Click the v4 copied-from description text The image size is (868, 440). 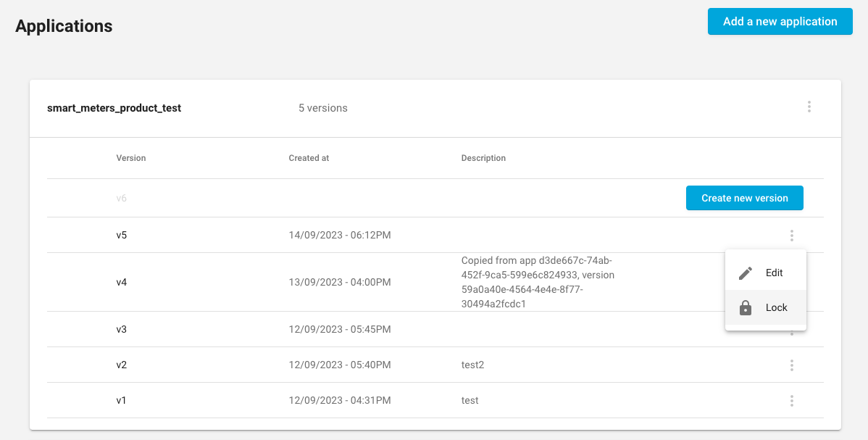(x=538, y=282)
